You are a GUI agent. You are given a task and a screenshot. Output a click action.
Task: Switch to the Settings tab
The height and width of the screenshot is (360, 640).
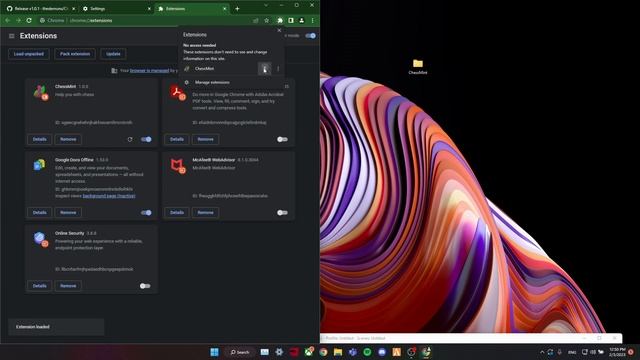(x=116, y=9)
